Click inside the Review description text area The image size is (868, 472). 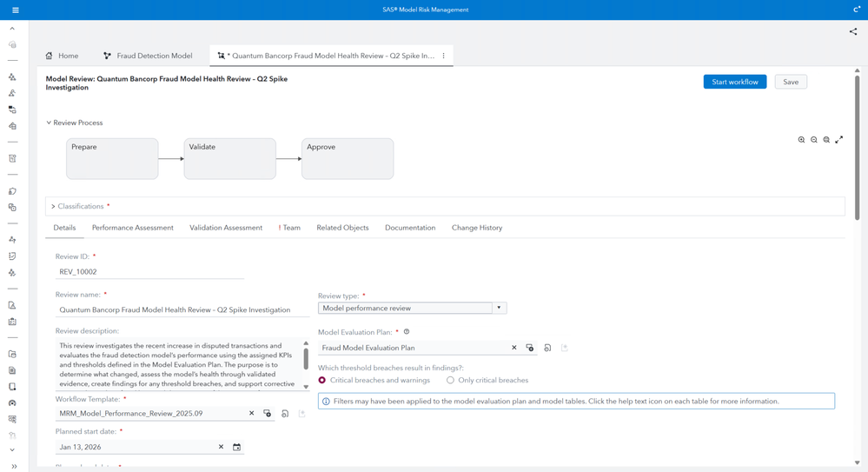coord(178,364)
